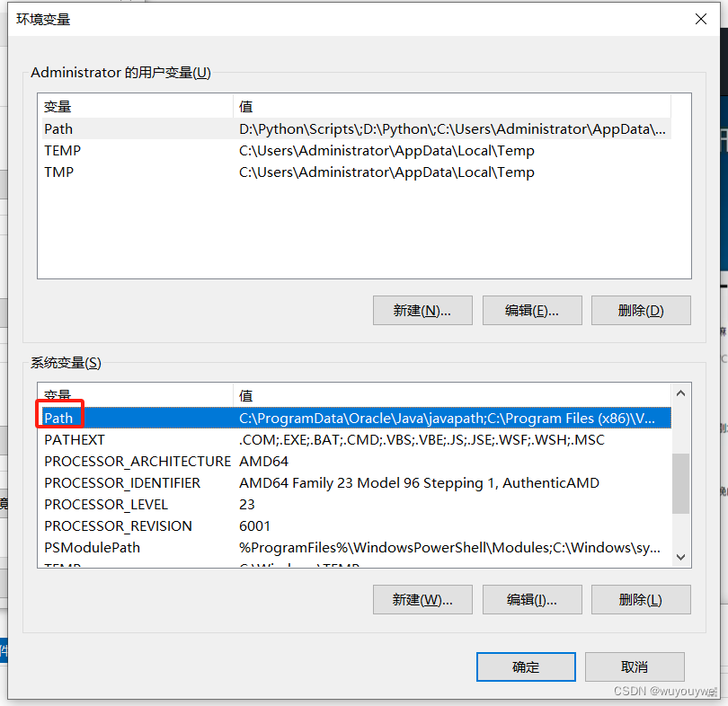This screenshot has height=706, width=728.
Task: Select the user TEMP variable row
Action: (357, 151)
